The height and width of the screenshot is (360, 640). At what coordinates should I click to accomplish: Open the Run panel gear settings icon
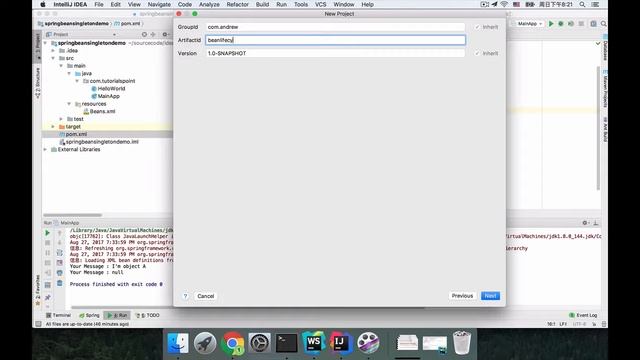[x=585, y=223]
